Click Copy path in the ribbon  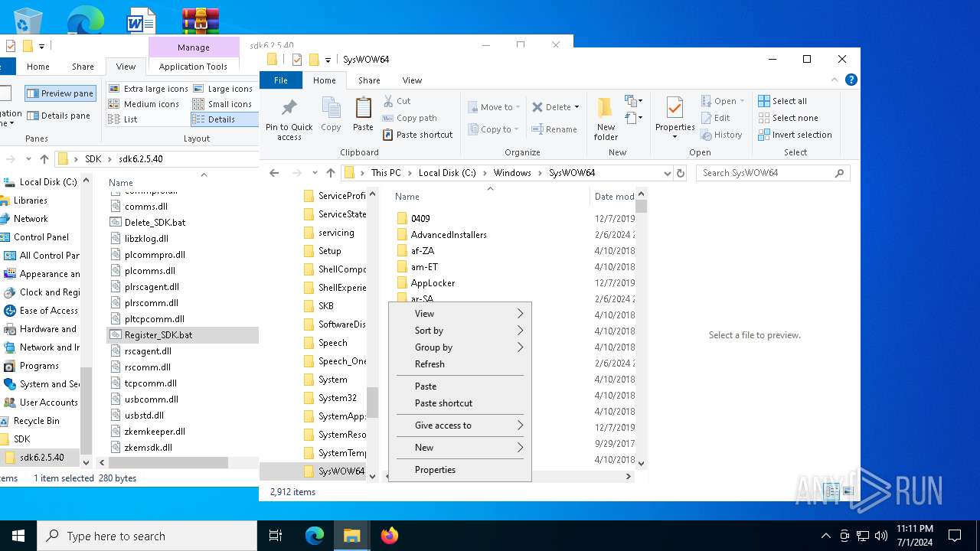pos(410,118)
